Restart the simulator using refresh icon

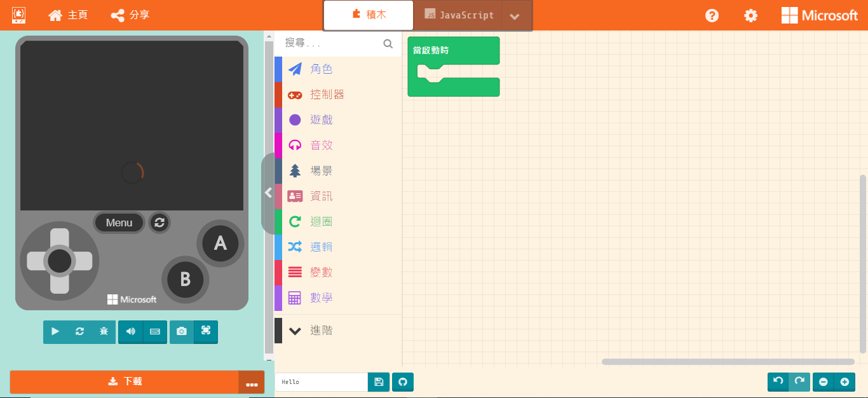point(79,331)
